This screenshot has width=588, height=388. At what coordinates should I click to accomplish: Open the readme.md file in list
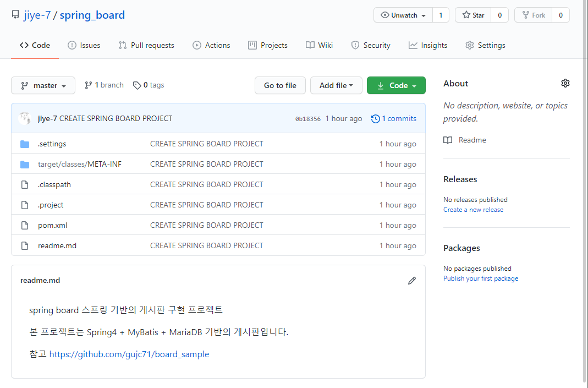[57, 245]
